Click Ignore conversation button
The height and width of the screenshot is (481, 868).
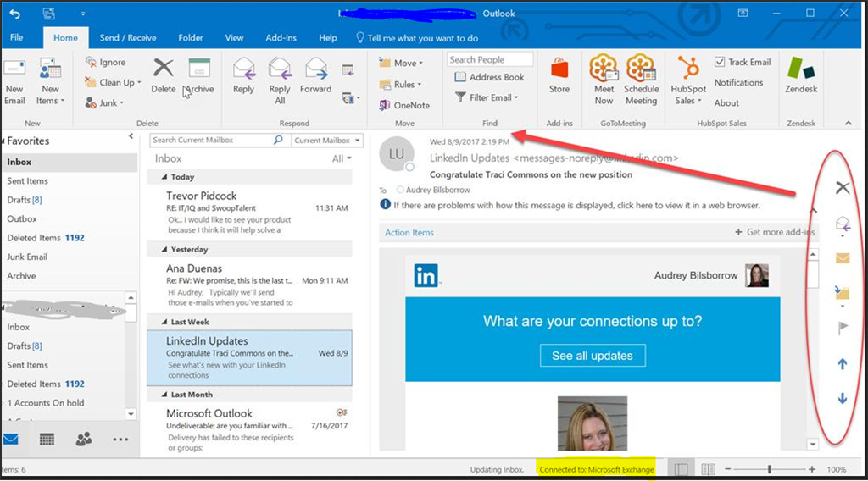coord(105,63)
